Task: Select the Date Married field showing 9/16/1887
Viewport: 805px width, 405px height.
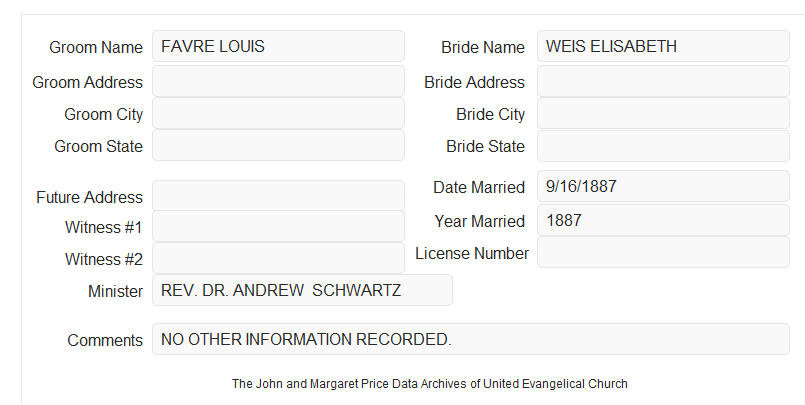Action: click(x=663, y=186)
